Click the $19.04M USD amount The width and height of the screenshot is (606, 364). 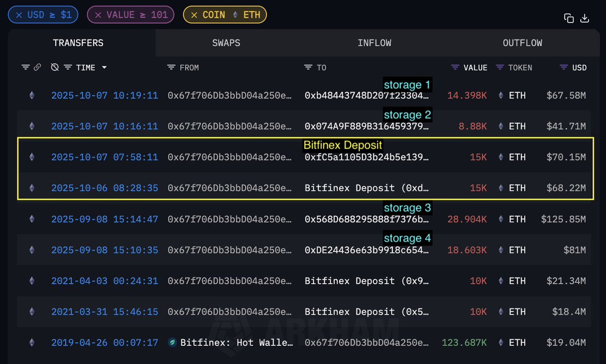pos(566,343)
